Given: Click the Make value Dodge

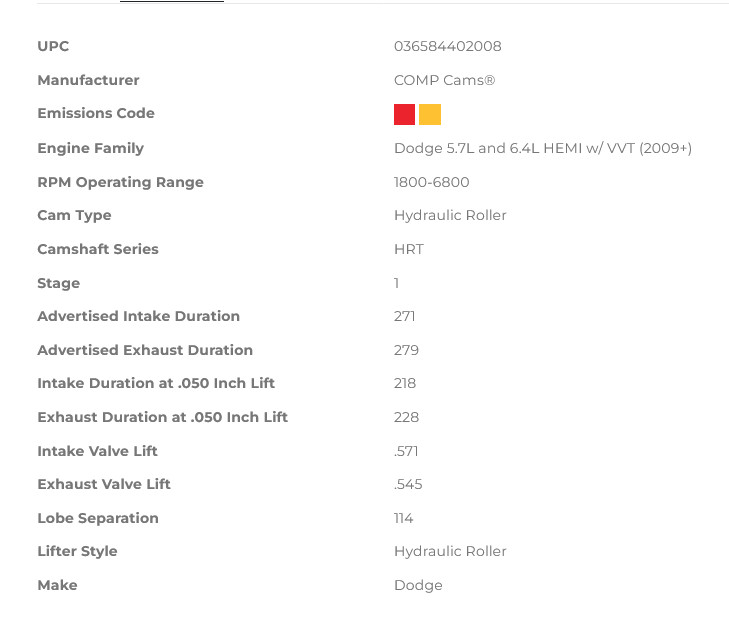Looking at the screenshot, I should tap(418, 585).
